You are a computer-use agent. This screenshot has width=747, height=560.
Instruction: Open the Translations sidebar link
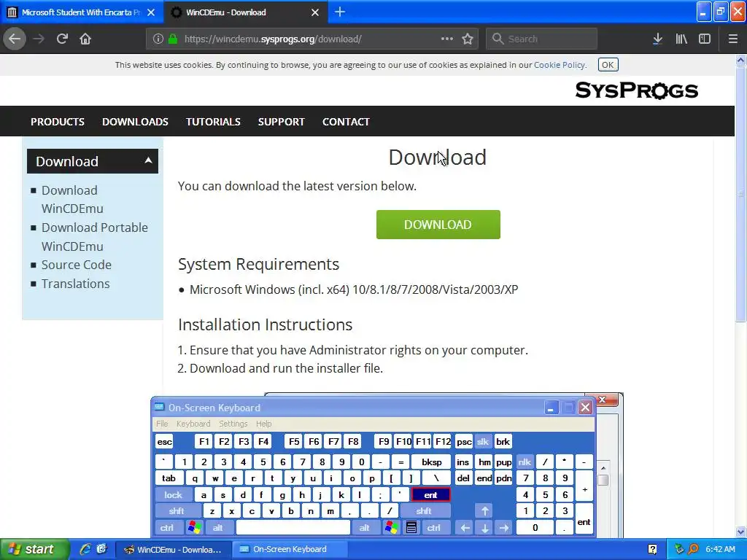pyautogui.click(x=75, y=284)
